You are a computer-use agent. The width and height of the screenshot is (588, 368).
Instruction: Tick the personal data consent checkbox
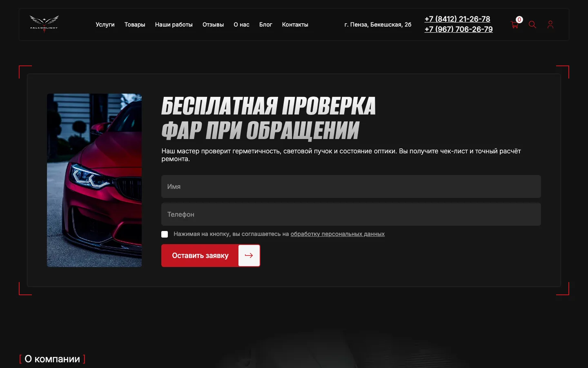tap(165, 234)
